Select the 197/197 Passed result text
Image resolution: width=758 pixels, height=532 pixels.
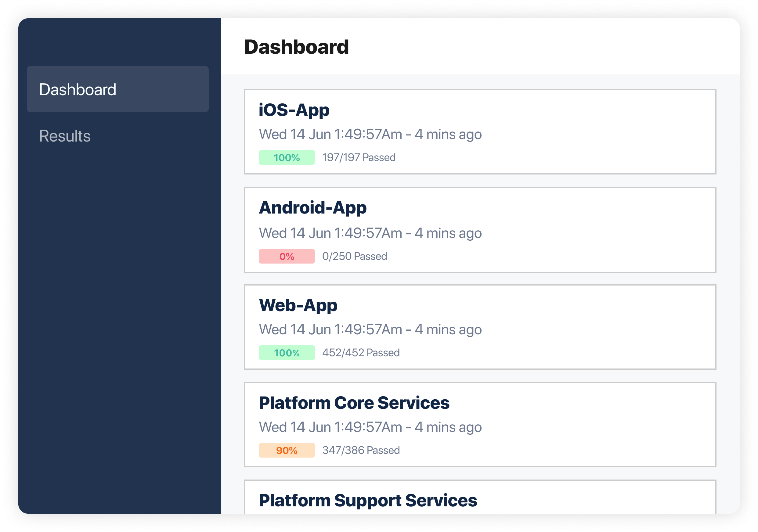pyautogui.click(x=359, y=157)
